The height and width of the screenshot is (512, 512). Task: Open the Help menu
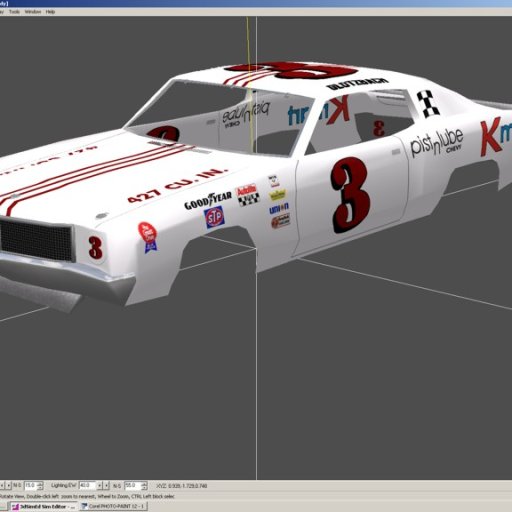click(50, 12)
